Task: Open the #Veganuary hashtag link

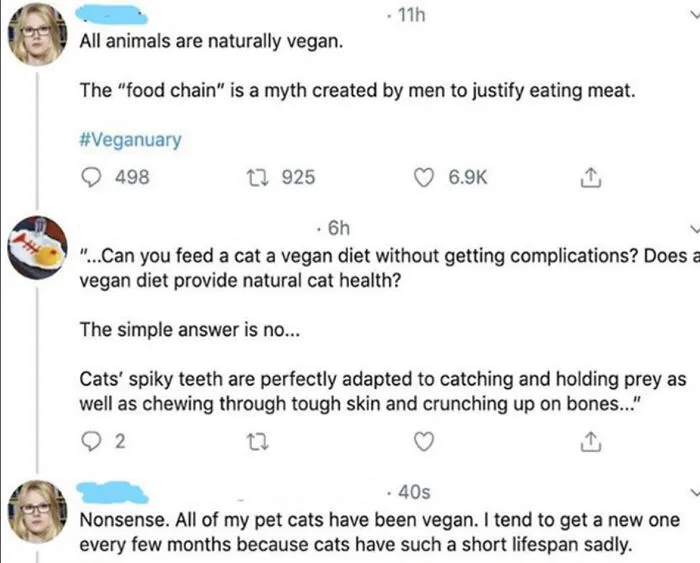Action: tap(130, 140)
